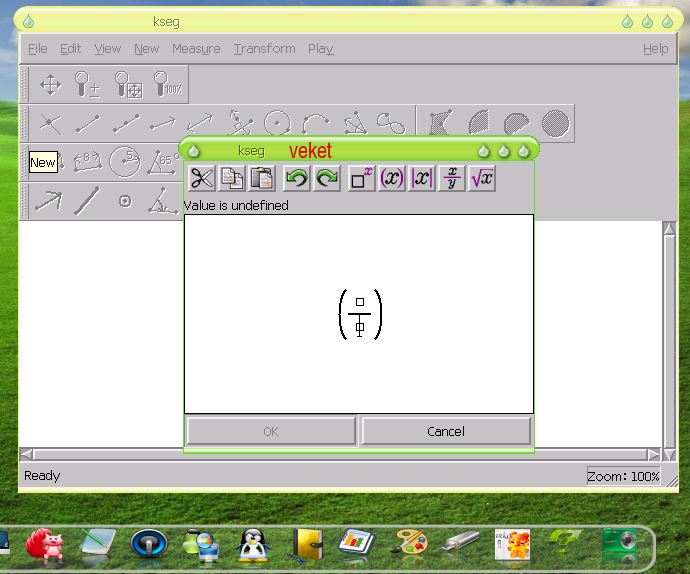Select the pan/move arrows tool in kseg toolbar
Image resolution: width=690 pixels, height=574 pixels.
50,86
